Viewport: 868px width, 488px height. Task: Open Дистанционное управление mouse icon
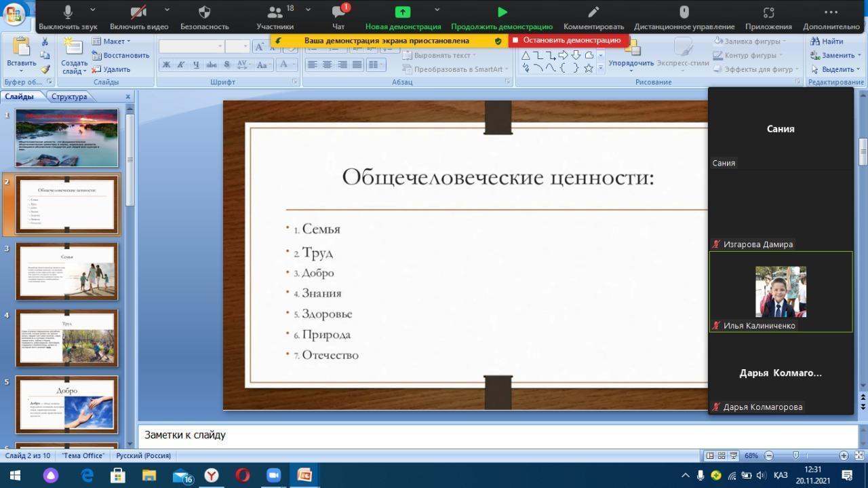click(x=684, y=17)
